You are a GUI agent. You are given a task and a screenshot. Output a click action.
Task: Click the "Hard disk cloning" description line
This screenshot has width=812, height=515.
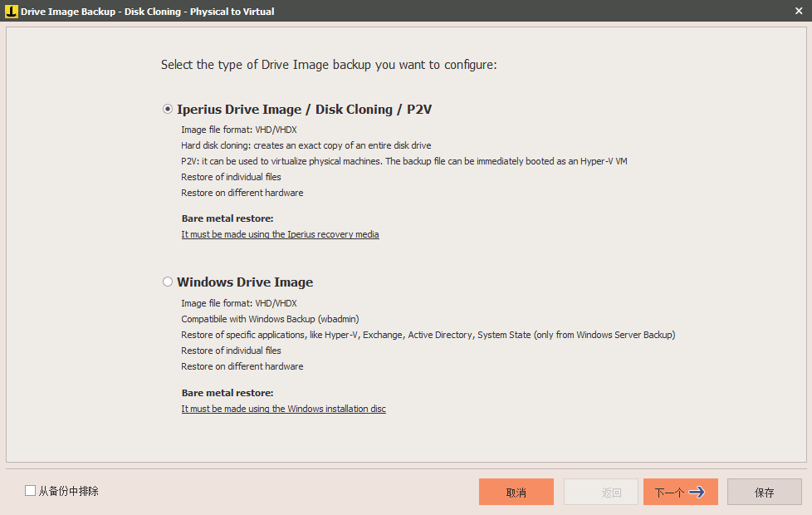pyautogui.click(x=306, y=145)
